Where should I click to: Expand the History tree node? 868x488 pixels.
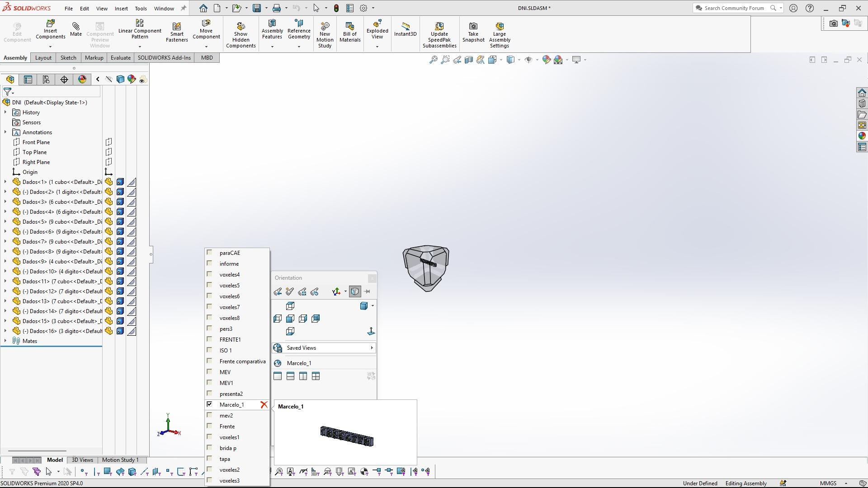point(5,113)
